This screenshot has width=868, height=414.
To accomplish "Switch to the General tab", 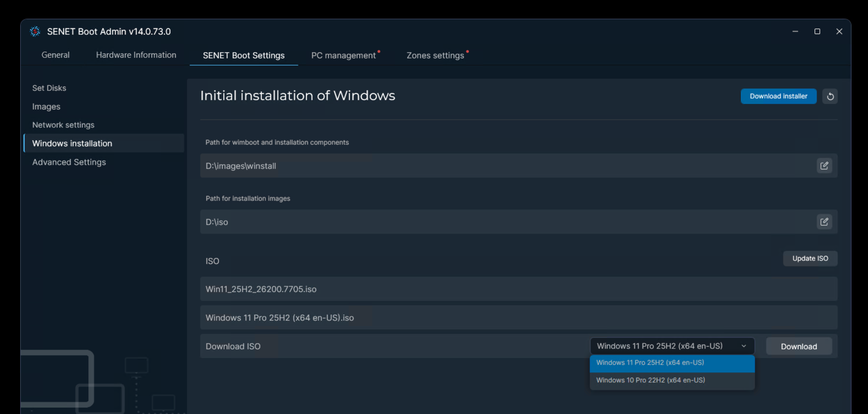I will click(x=55, y=55).
